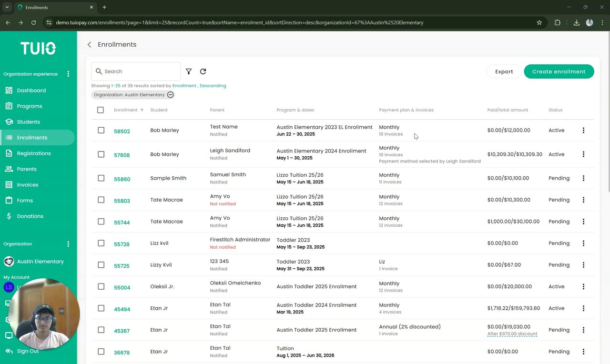The height and width of the screenshot is (364, 610).
Task: Expand the Organization experience options menu
Action: coord(68,74)
